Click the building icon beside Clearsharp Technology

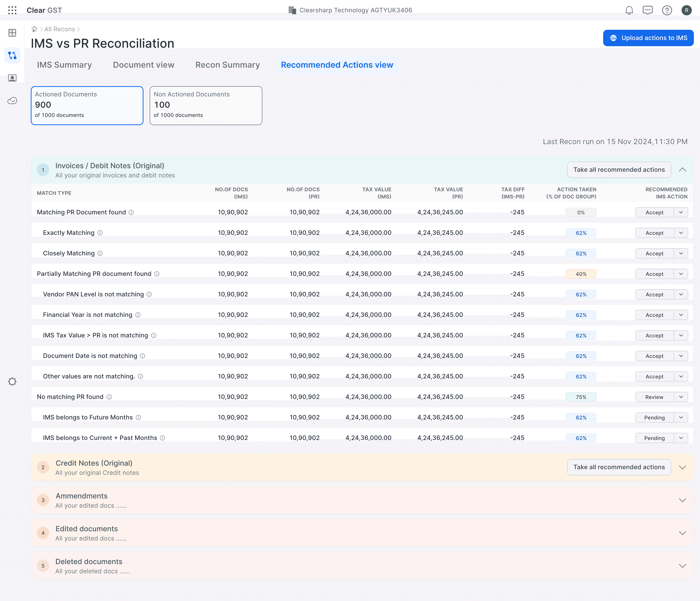(x=292, y=10)
